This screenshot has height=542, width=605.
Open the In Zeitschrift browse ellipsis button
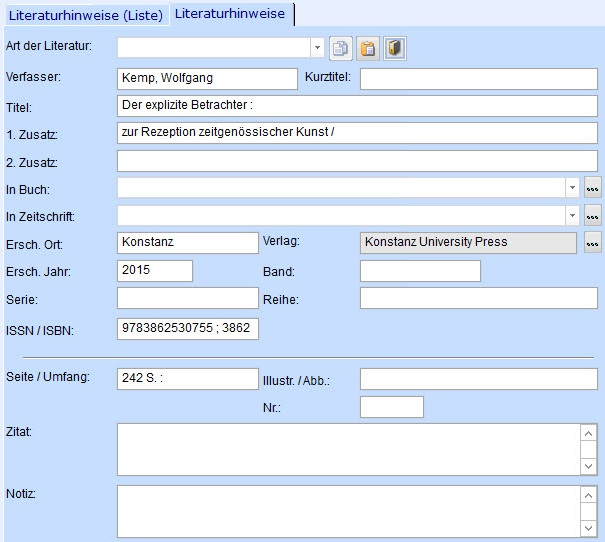593,215
